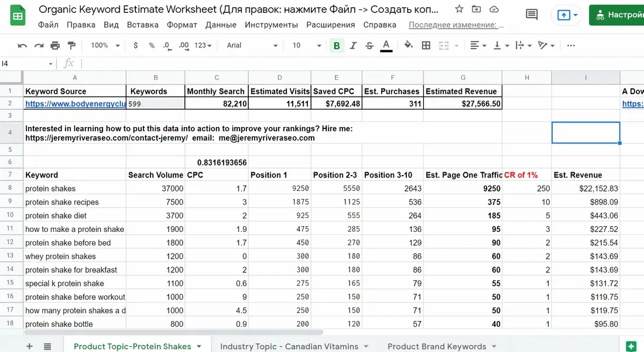Open the bodyenergyclub link in A2

click(x=75, y=104)
